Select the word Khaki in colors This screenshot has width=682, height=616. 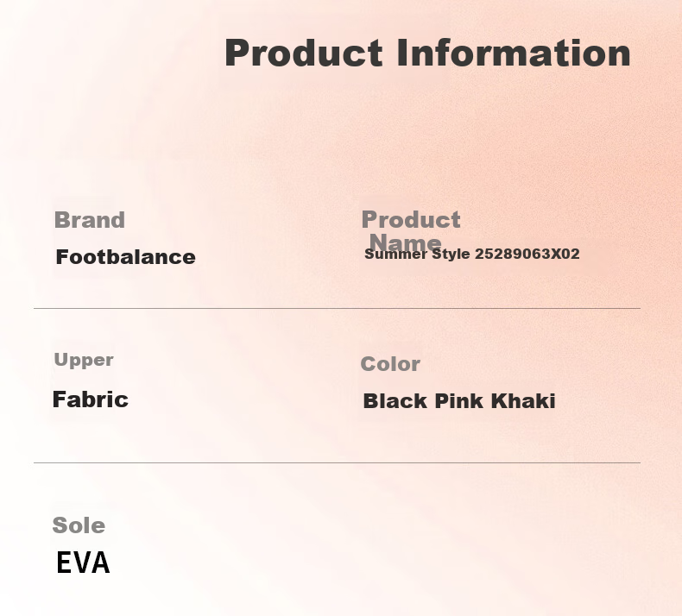(523, 401)
